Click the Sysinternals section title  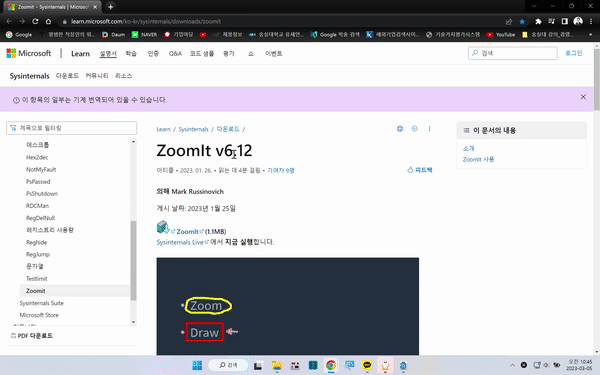pyautogui.click(x=29, y=76)
